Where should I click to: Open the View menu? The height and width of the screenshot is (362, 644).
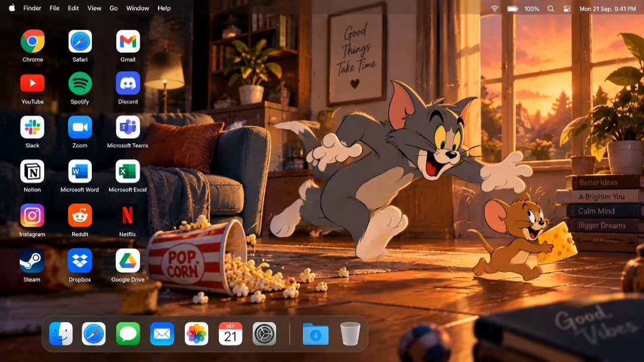click(94, 8)
